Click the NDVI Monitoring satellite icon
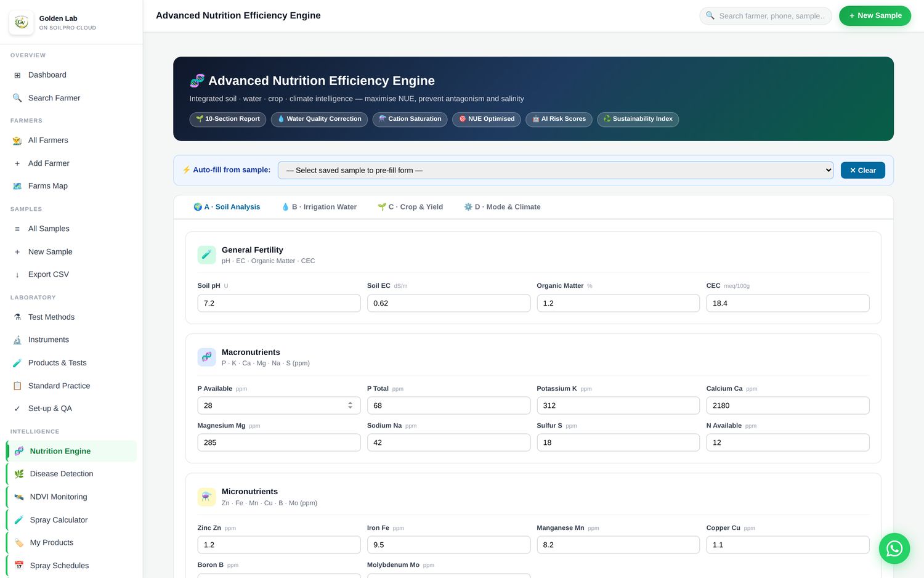Image resolution: width=924 pixels, height=578 pixels. pyautogui.click(x=19, y=497)
